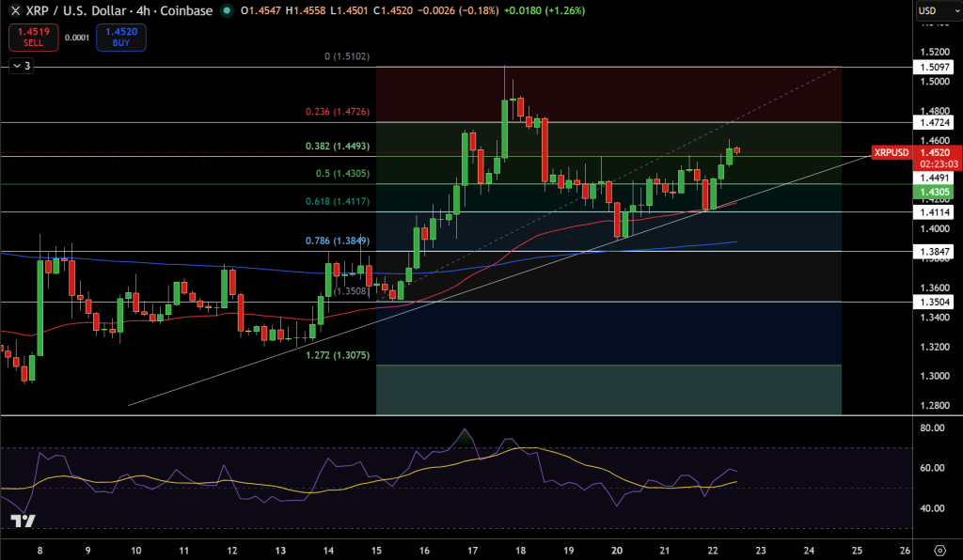Viewport: 963px width, 560px height.
Task: Click the red XRPUSD label on price axis
Action: (891, 151)
